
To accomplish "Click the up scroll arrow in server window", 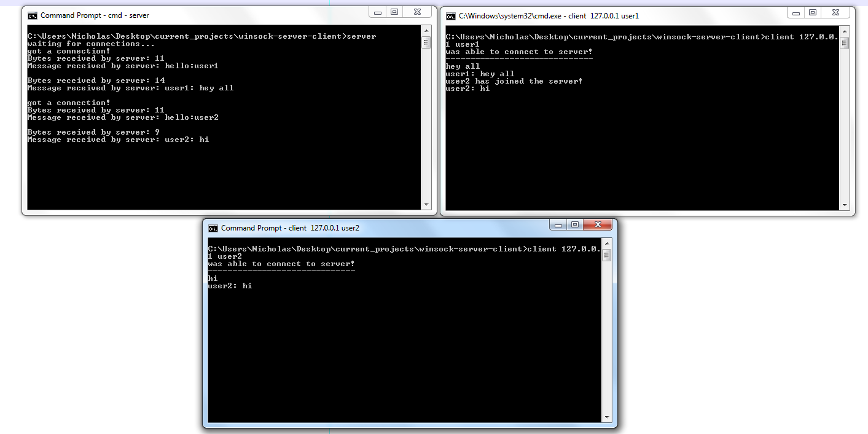I will tap(426, 30).
